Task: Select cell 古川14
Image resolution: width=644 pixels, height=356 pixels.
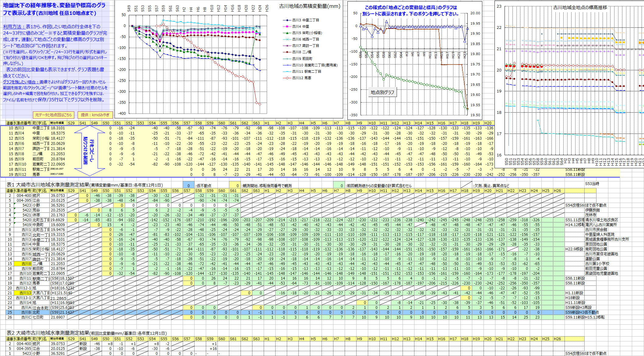Action: coord(23,302)
